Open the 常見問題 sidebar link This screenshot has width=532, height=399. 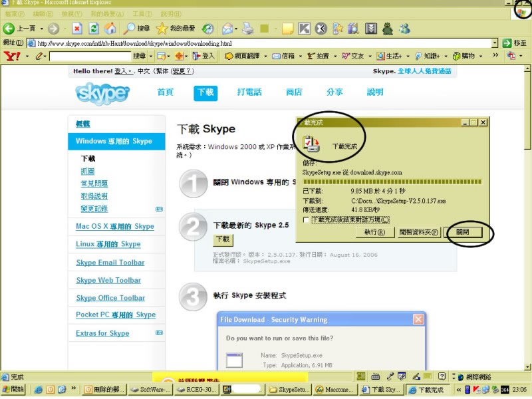[94, 184]
